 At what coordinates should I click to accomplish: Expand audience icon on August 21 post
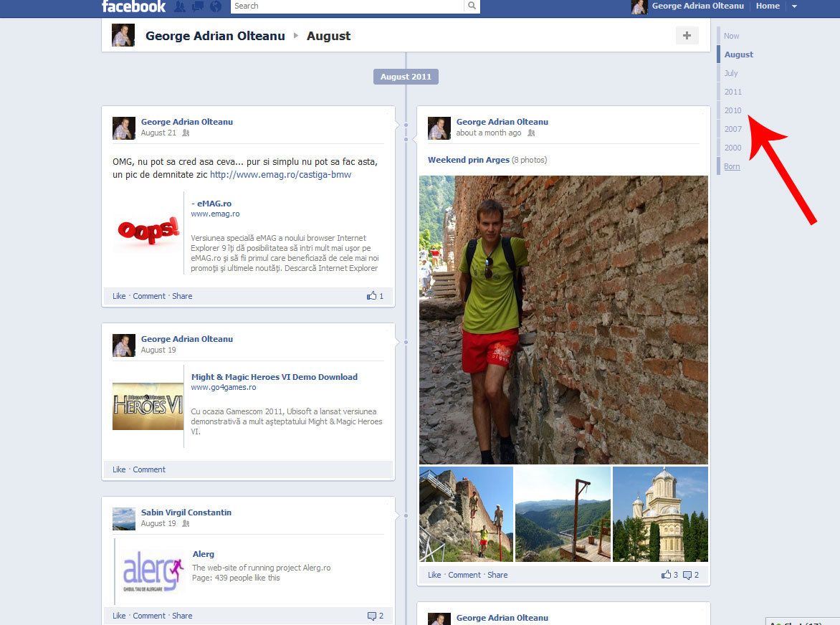point(186,133)
